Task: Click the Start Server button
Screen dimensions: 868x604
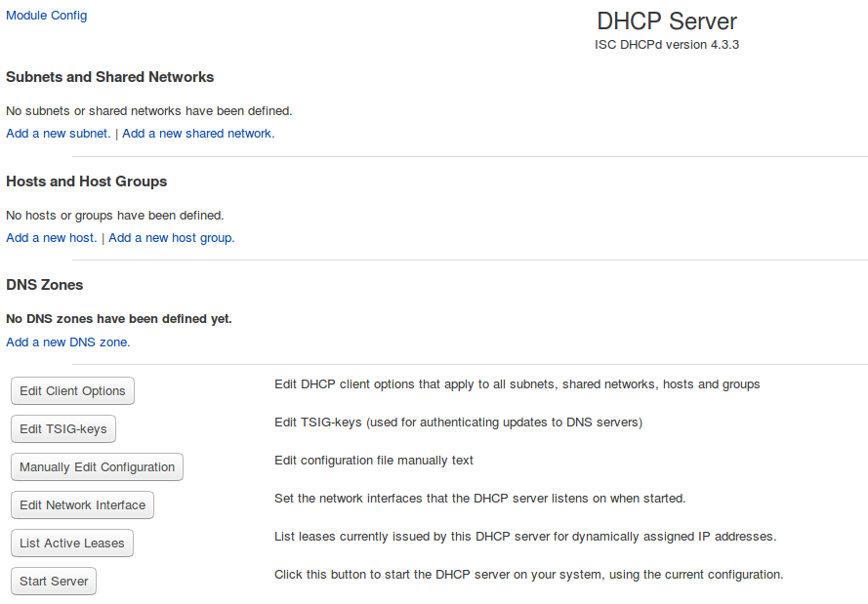Action: (x=54, y=582)
